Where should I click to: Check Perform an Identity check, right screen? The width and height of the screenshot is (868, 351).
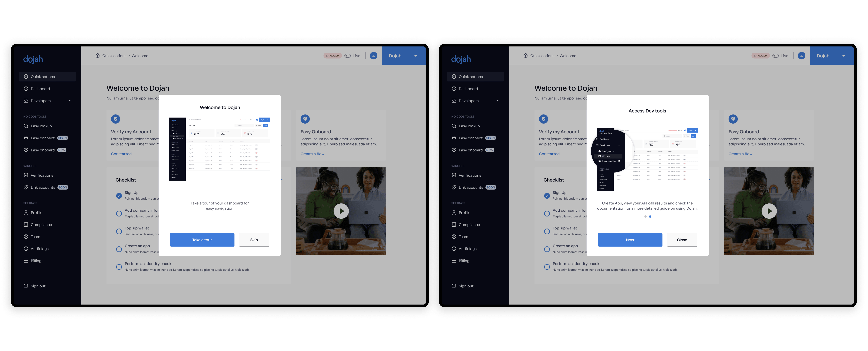547,267
